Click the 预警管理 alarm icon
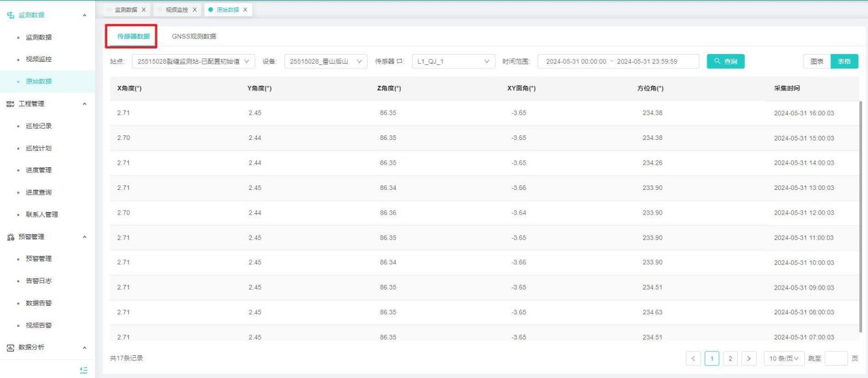Viewport: 868px width, 378px height. (11, 237)
